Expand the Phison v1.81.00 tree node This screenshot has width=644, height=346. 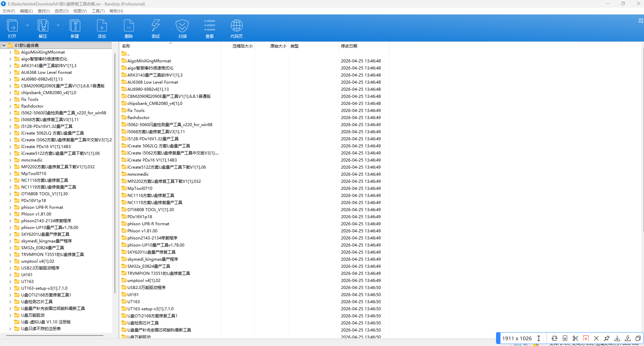click(x=10, y=214)
